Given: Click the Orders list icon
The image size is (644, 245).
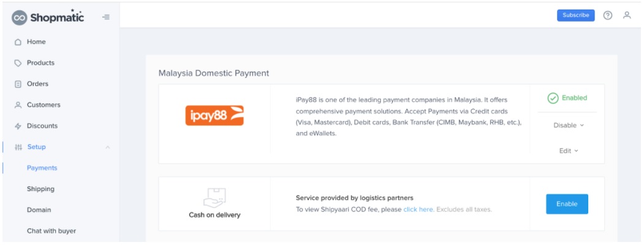Looking at the screenshot, I should (x=18, y=84).
